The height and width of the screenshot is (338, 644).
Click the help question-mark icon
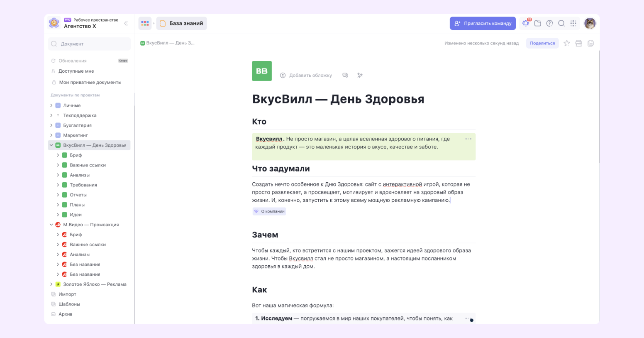pyautogui.click(x=549, y=23)
